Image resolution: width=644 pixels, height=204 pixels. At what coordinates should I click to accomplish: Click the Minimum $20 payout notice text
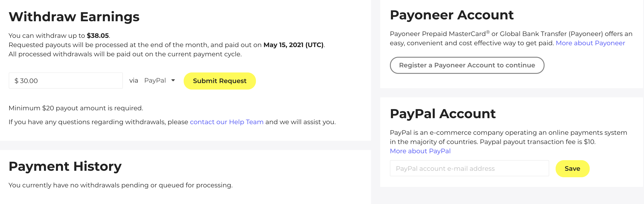tap(76, 108)
